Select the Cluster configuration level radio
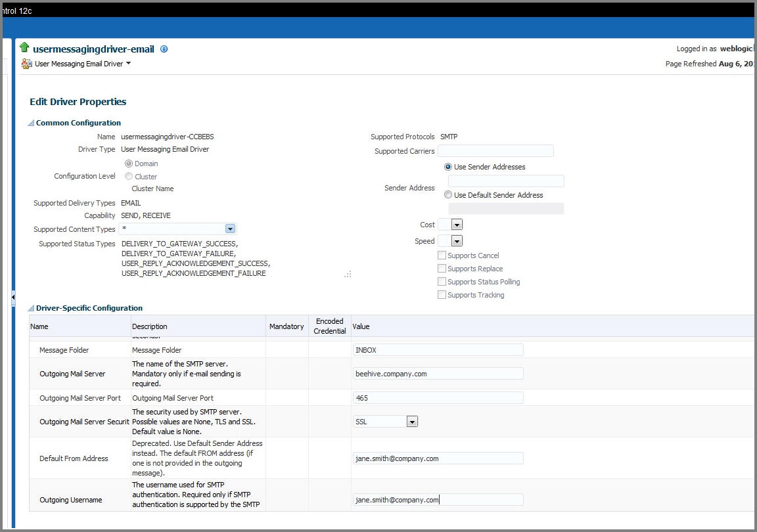 point(128,176)
